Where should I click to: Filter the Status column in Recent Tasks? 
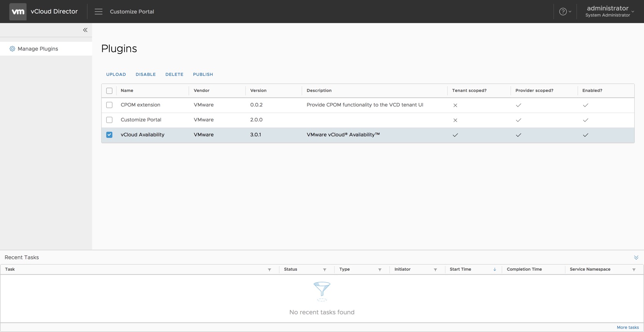325,270
